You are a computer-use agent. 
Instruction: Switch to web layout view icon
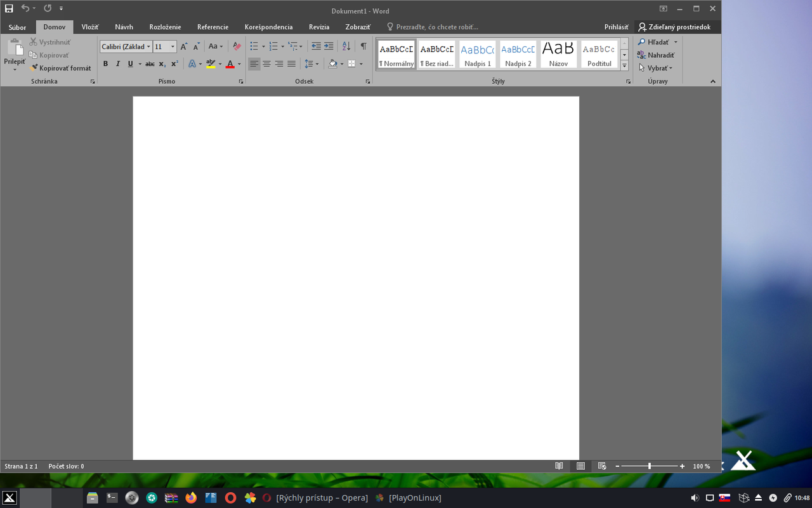(602, 466)
